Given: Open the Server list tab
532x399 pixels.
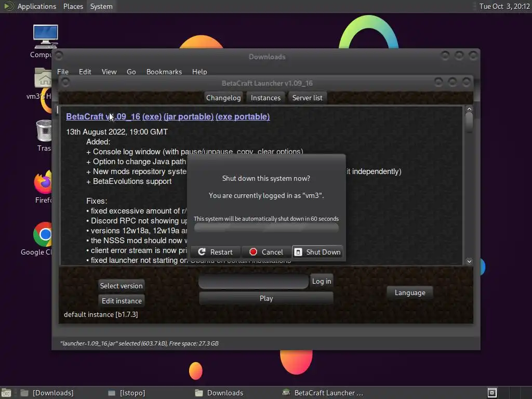Looking at the screenshot, I should click(307, 98).
